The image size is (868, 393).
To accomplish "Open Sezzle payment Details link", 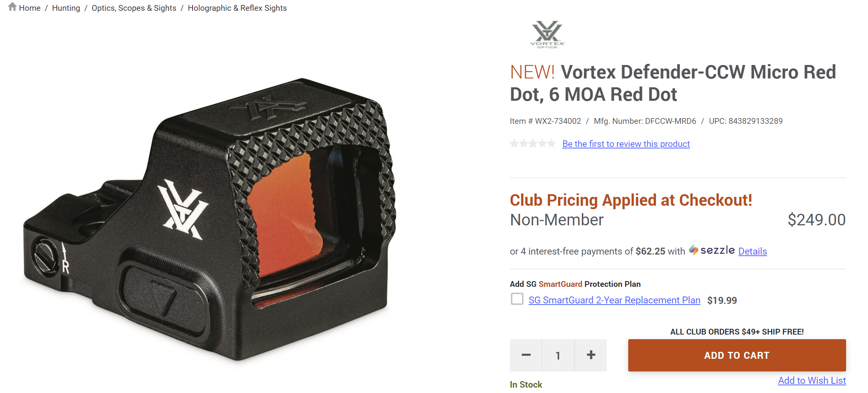I will [x=753, y=251].
